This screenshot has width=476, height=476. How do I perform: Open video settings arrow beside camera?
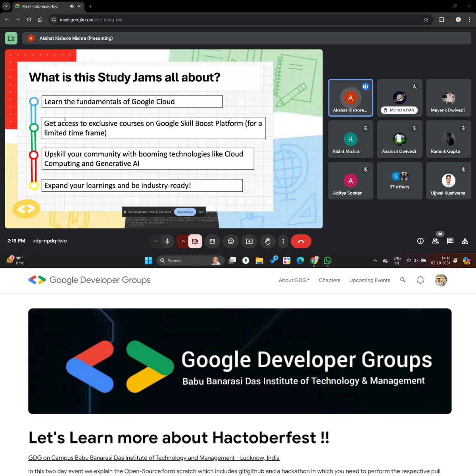click(183, 241)
